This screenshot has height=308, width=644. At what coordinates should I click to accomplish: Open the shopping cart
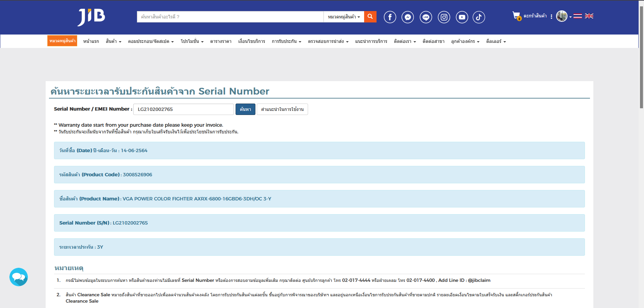[x=516, y=16]
